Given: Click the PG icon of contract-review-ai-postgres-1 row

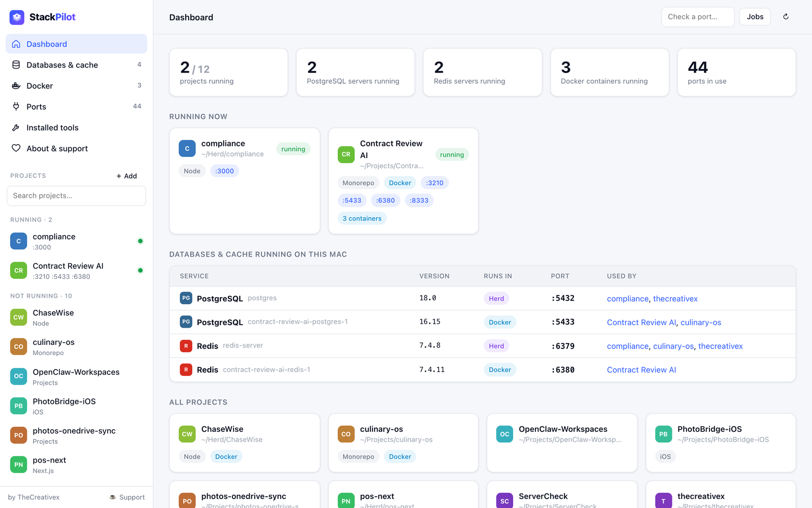Looking at the screenshot, I should coord(186,322).
